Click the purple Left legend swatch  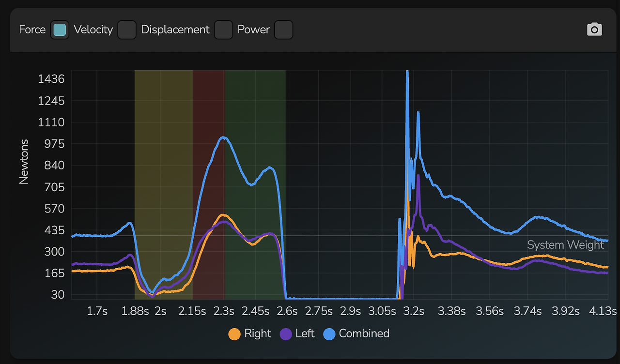click(x=286, y=334)
